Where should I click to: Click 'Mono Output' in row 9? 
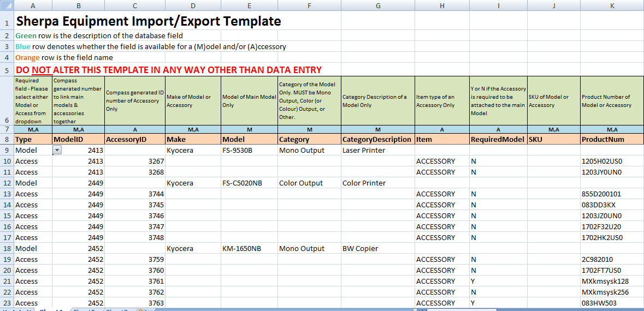pyautogui.click(x=309, y=150)
